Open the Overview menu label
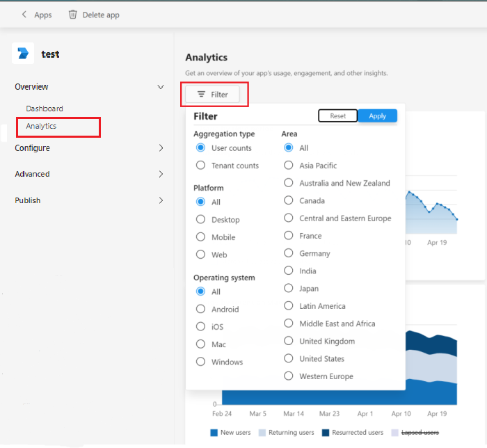This screenshot has height=448, width=487. (x=31, y=87)
